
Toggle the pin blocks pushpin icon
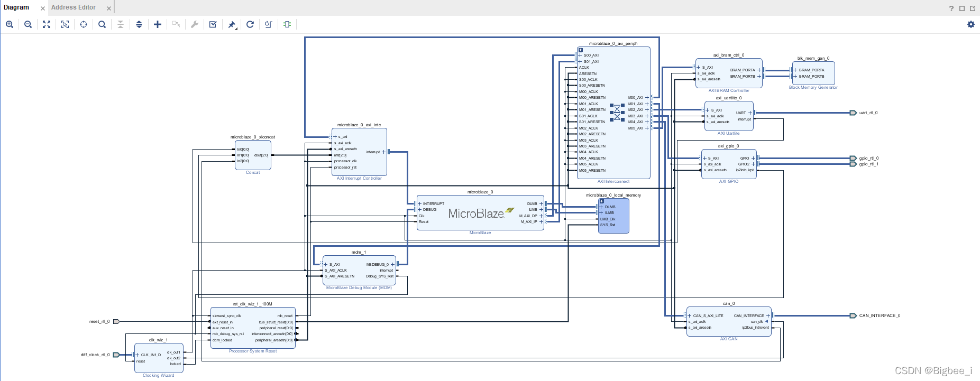[232, 24]
